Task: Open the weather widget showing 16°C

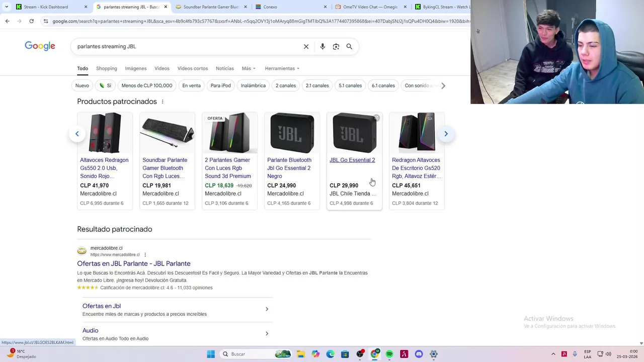Action: pos(21,354)
